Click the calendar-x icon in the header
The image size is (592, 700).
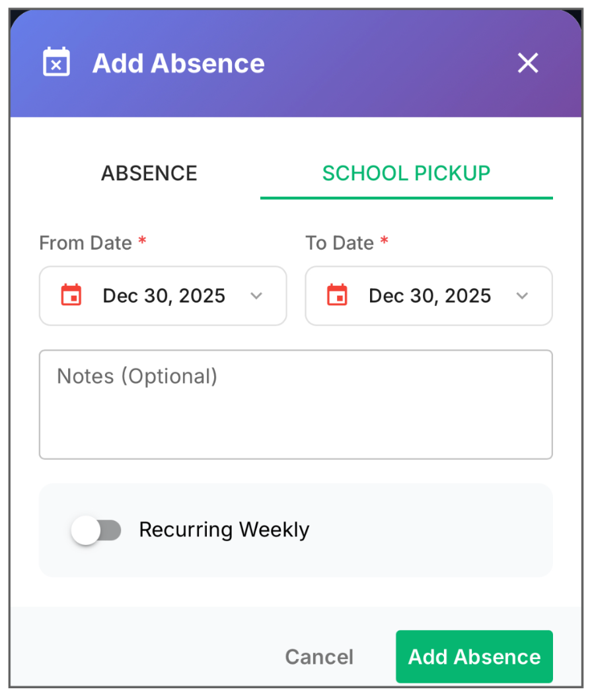tap(56, 61)
